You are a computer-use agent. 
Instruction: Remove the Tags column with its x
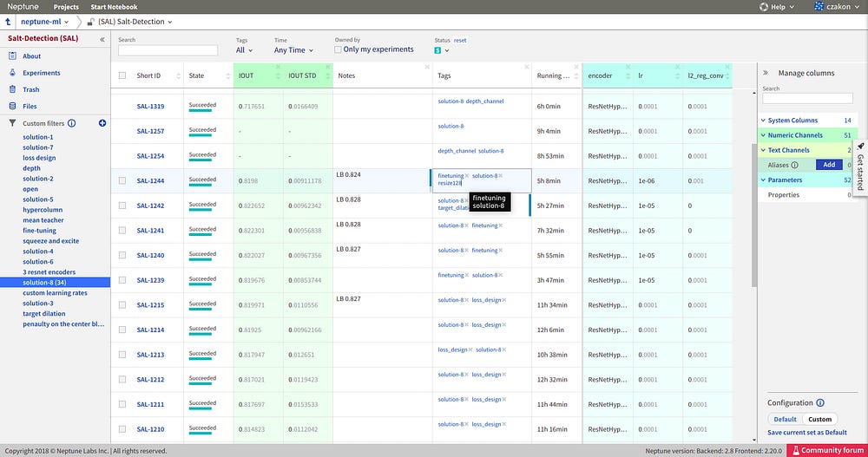[x=527, y=67]
